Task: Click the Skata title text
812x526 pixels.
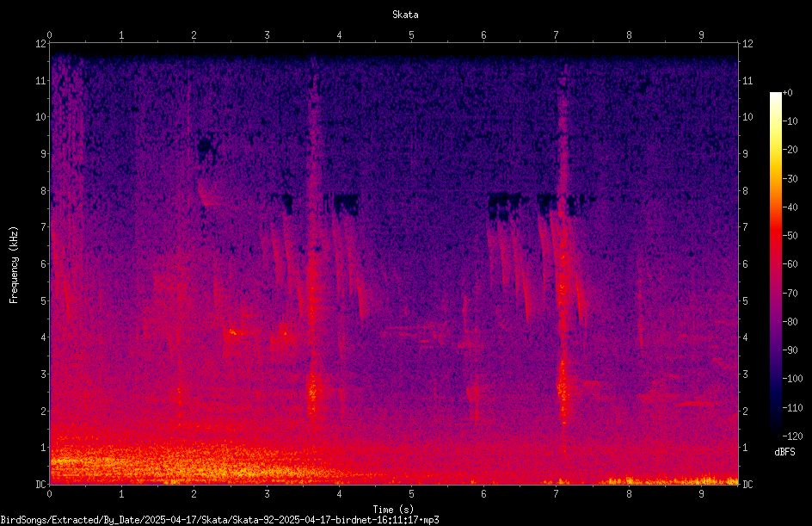Action: (405, 15)
